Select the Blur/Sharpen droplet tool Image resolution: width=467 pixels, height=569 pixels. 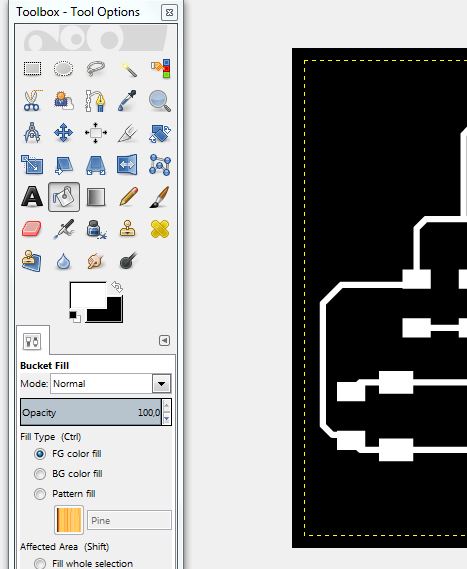tap(64, 261)
